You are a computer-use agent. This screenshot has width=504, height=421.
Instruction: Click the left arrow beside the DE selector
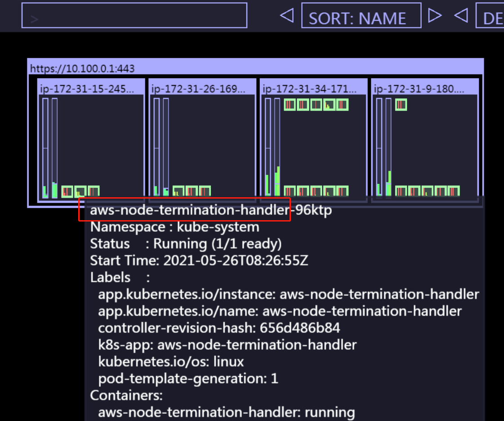[x=461, y=15]
